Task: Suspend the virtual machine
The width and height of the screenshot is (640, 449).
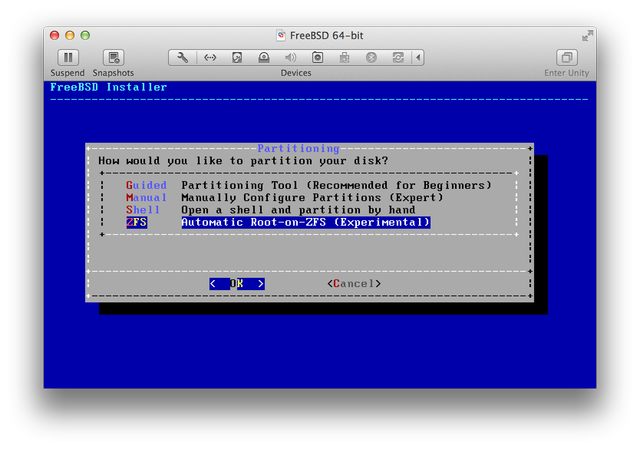Action: (68, 58)
